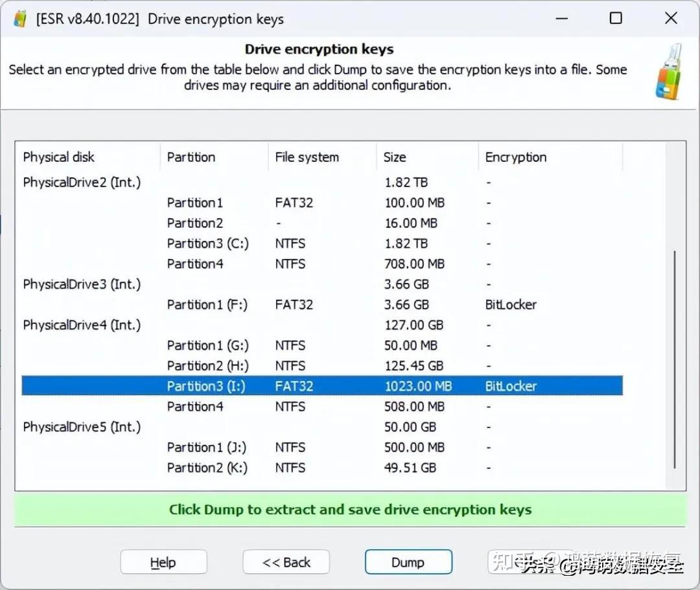
Task: Select the highlighted Partition3 (I:) BitLocker row
Action: [259, 385]
